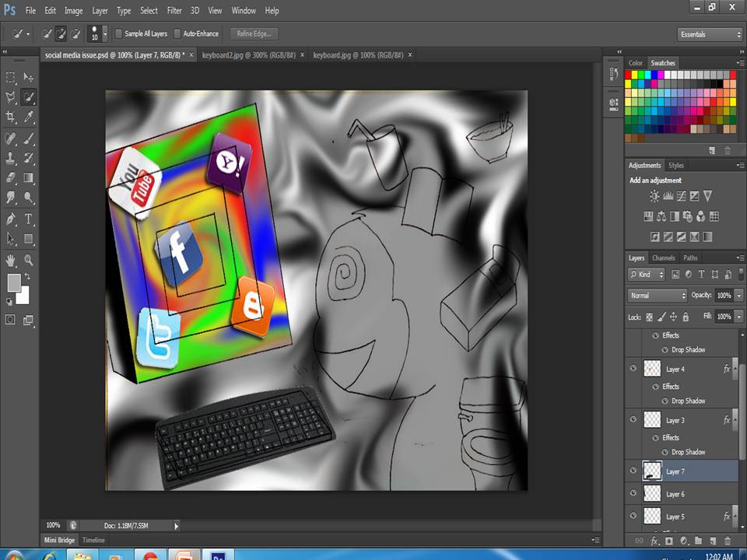This screenshot has width=747, height=560.
Task: Select the Healing Brush tool
Action: pos(10,138)
